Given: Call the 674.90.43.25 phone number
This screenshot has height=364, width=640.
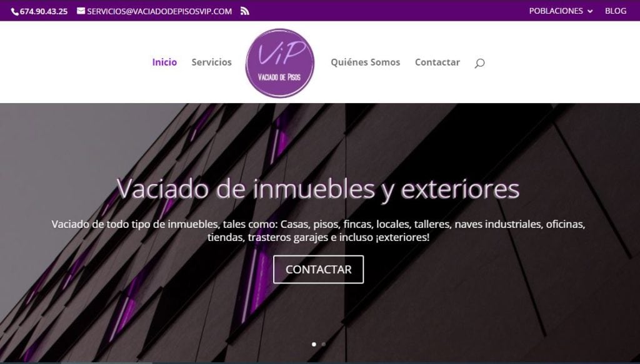Looking at the screenshot, I should (44, 11).
